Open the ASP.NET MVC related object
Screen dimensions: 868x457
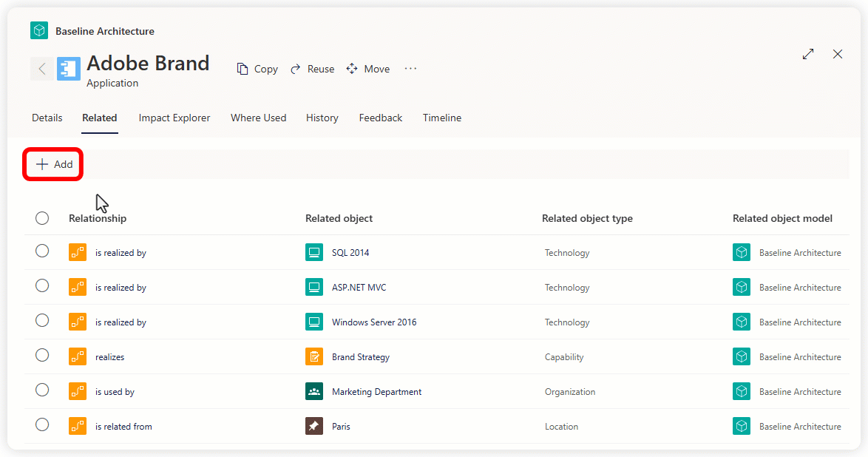click(359, 288)
